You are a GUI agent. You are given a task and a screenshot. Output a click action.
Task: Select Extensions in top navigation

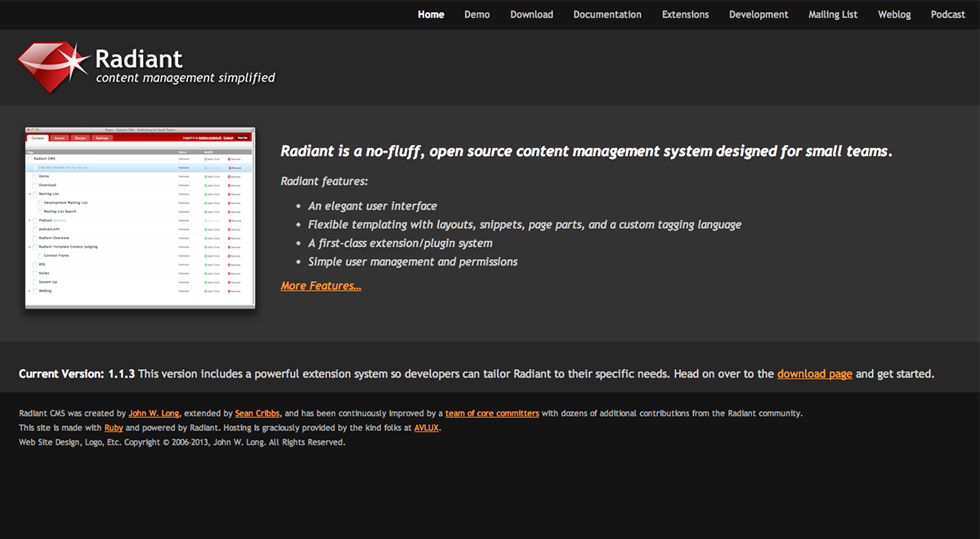pyautogui.click(x=685, y=15)
